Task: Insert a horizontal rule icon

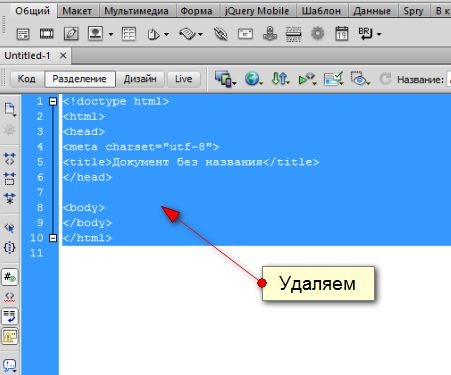Action: point(293,34)
